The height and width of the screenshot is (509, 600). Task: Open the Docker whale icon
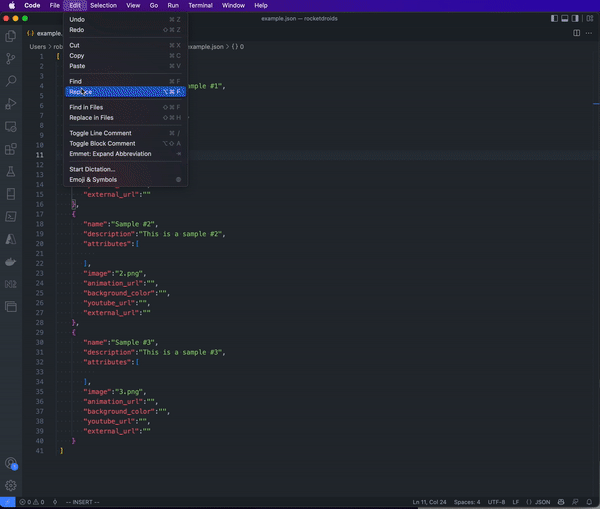pyautogui.click(x=11, y=262)
